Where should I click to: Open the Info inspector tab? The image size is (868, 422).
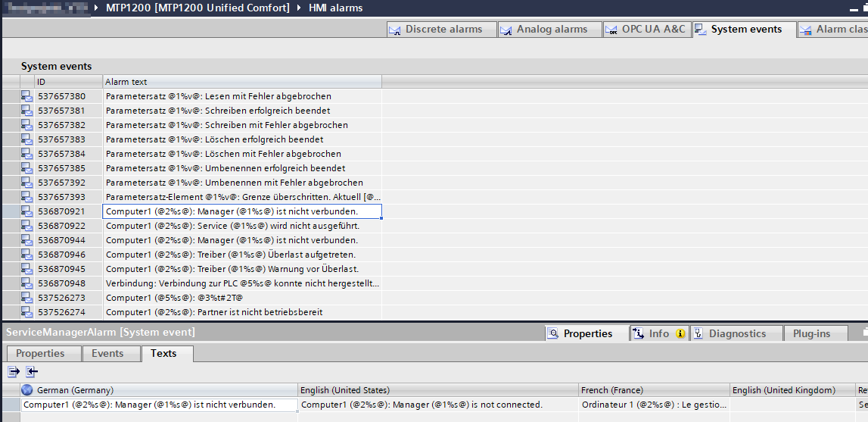pos(658,333)
